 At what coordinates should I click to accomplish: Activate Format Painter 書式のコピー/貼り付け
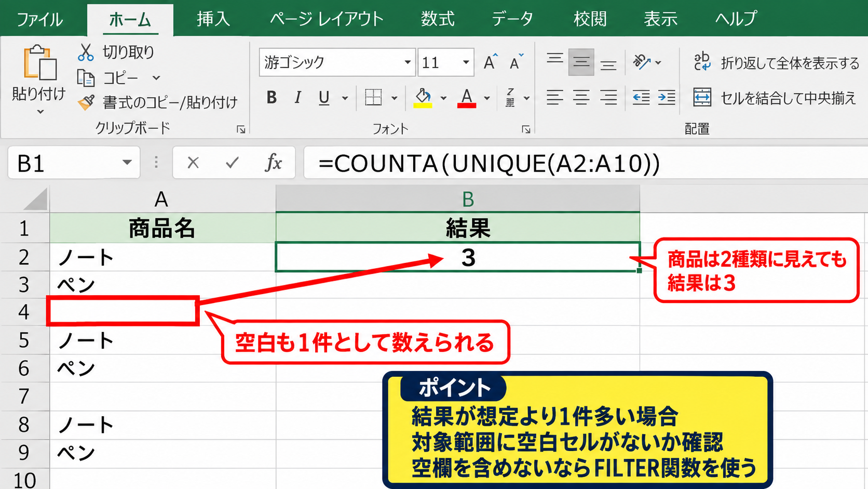click(86, 102)
